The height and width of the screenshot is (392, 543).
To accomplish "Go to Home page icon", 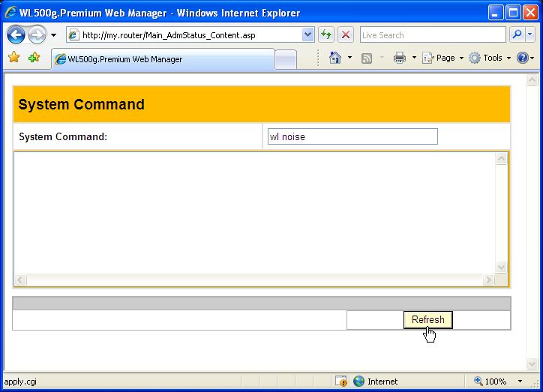I will 335,58.
